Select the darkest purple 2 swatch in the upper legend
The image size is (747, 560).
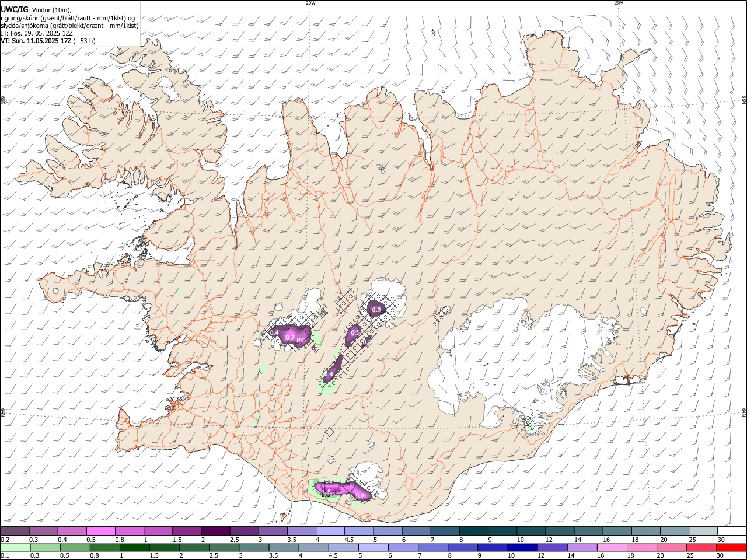pyautogui.click(x=215, y=531)
